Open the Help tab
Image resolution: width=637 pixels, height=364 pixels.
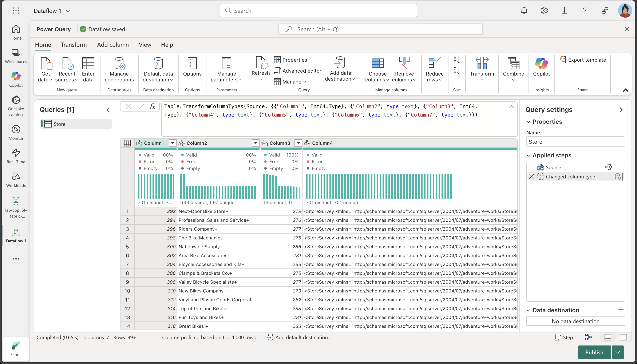167,45
